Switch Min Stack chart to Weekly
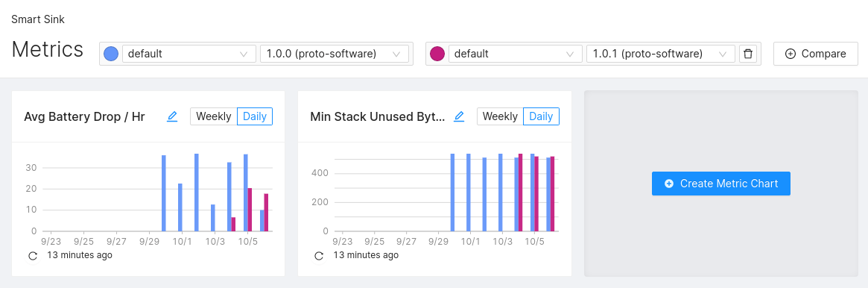 [501, 116]
